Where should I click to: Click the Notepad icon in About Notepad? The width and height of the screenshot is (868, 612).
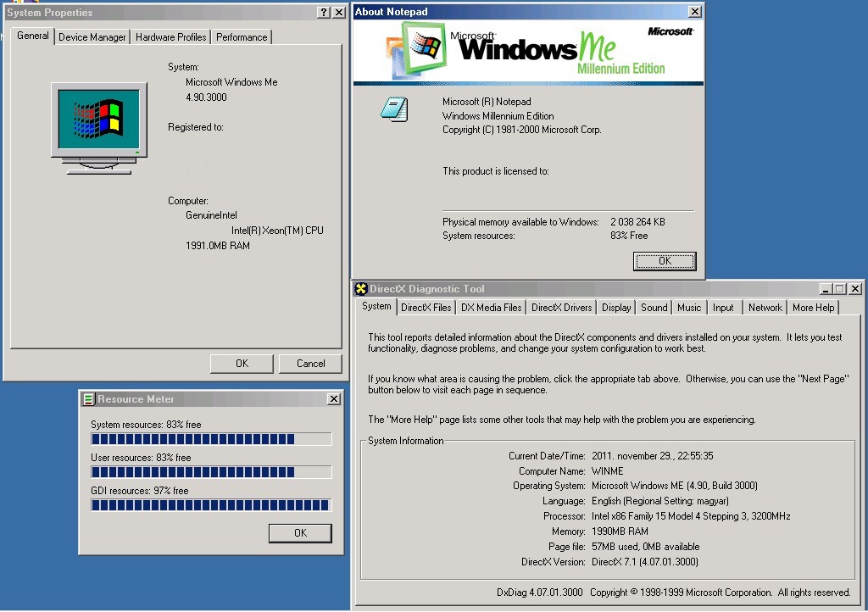[x=394, y=108]
